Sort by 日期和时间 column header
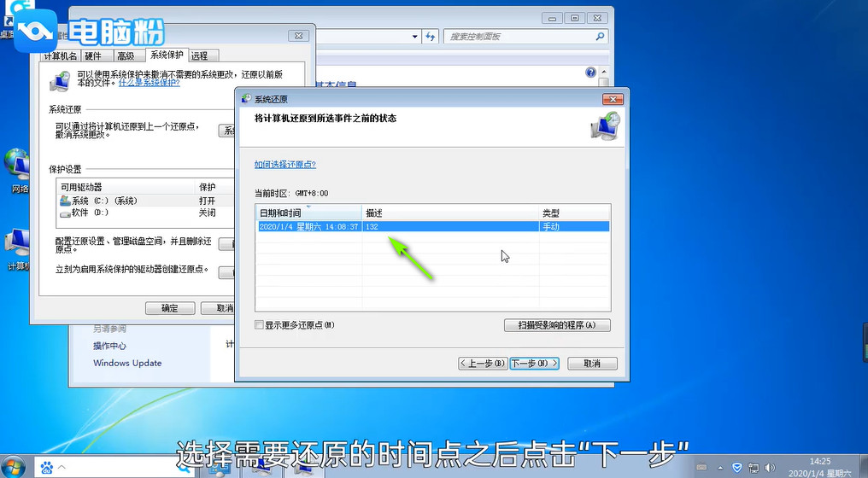Screen dimensions: 868x478 pos(309,213)
